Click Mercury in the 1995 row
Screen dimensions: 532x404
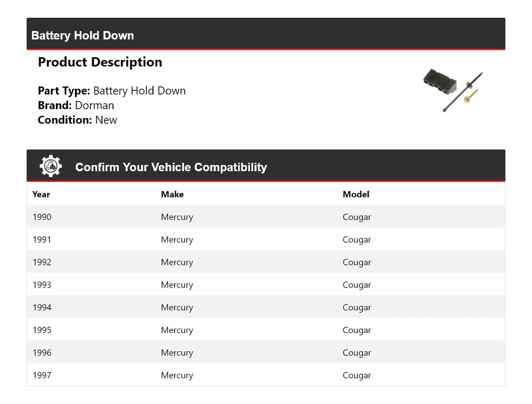[177, 330]
